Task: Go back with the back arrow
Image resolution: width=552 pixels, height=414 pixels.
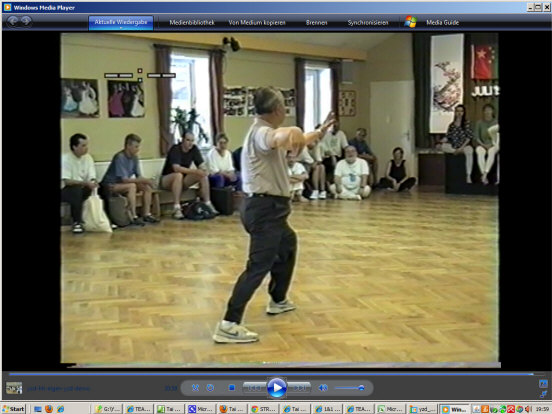Action: point(13,21)
